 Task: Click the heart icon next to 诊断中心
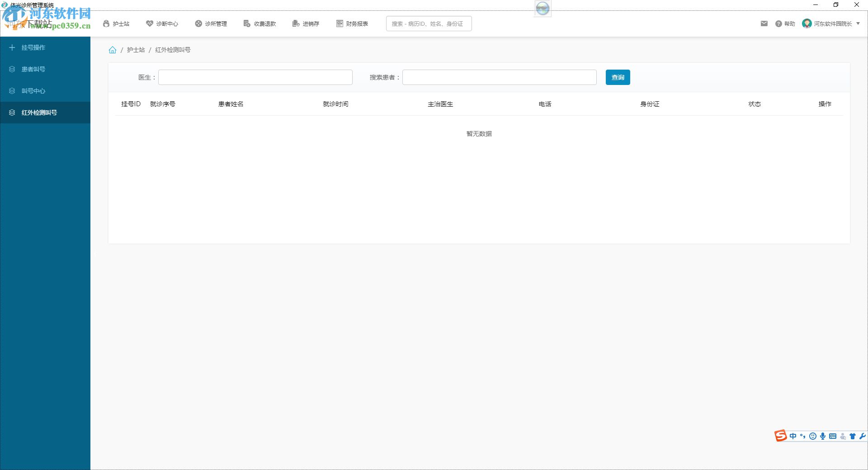pyautogui.click(x=150, y=23)
